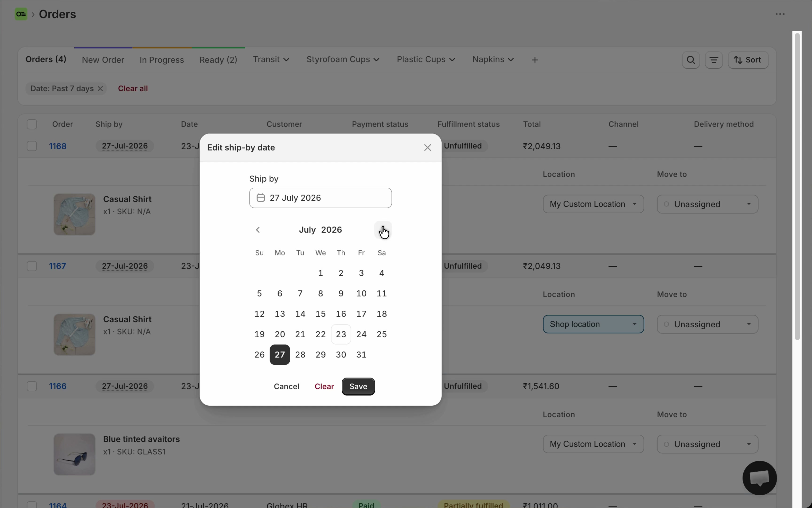Select July 1 in calendar
The height and width of the screenshot is (508, 812).
[x=320, y=274]
